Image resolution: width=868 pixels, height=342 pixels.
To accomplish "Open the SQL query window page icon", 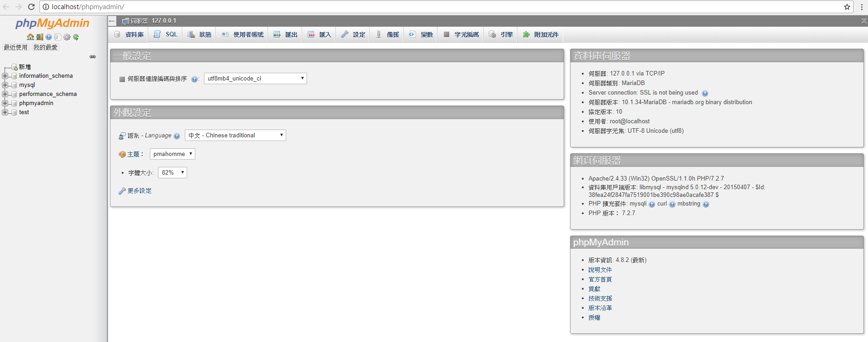I will click(58, 37).
